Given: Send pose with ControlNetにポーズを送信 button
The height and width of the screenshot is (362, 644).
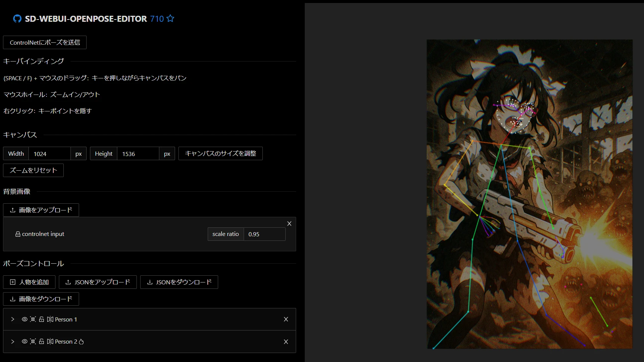Looking at the screenshot, I should [x=45, y=42].
